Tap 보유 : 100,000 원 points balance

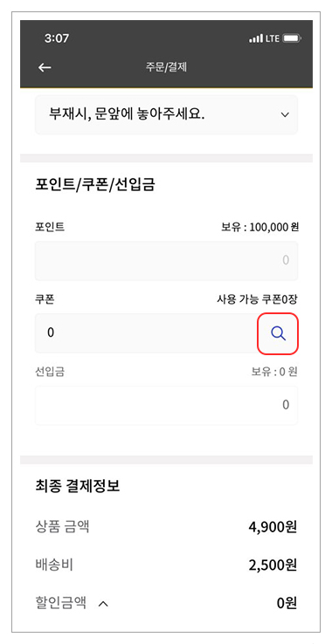coord(259,228)
